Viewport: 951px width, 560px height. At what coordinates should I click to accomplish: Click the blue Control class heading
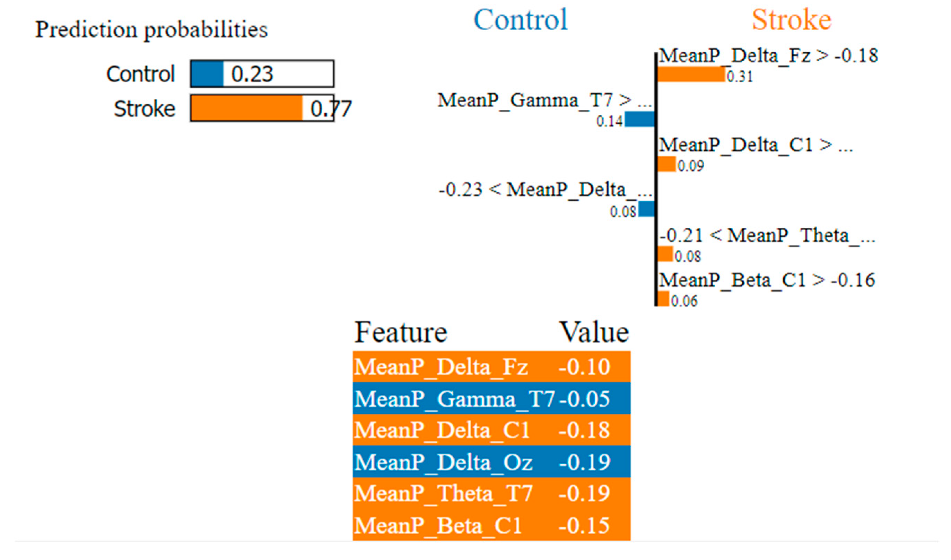[521, 20]
